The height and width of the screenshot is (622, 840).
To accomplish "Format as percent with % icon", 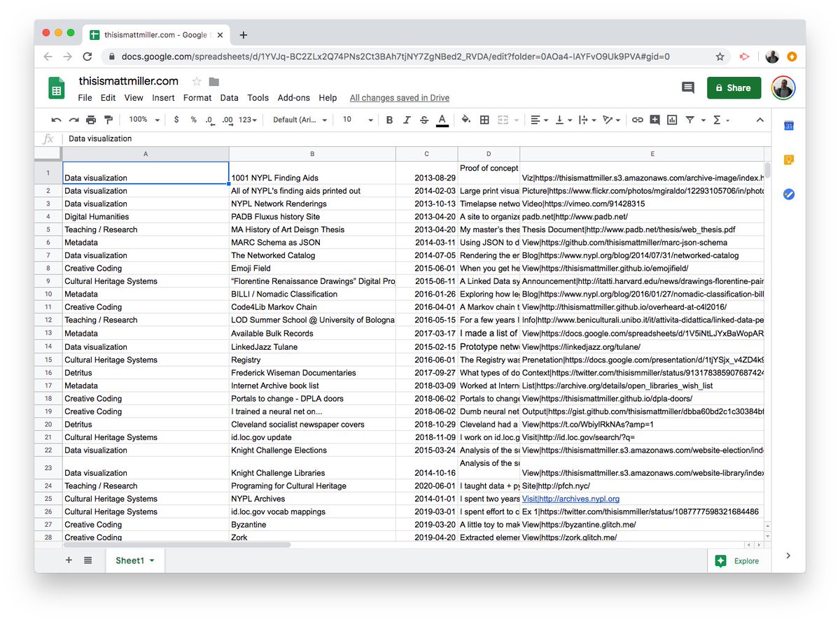I will pyautogui.click(x=193, y=120).
